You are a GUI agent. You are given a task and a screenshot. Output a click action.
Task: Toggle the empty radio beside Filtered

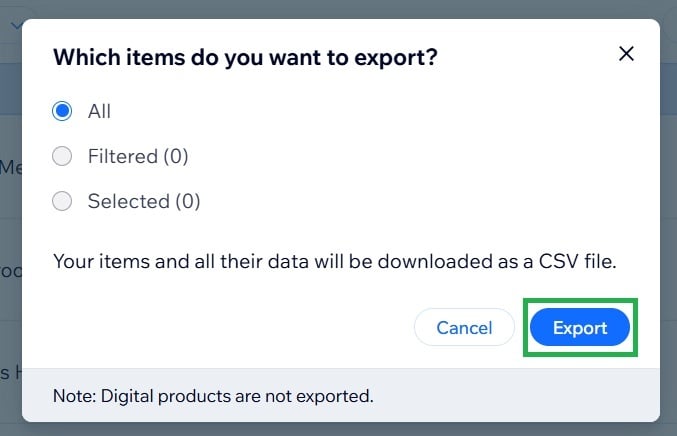coord(62,156)
